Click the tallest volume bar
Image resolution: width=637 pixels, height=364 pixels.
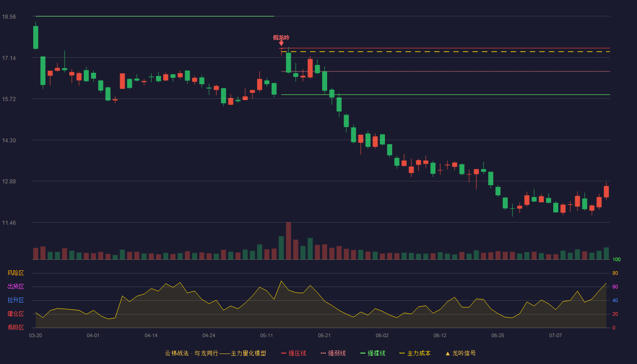[288, 241]
